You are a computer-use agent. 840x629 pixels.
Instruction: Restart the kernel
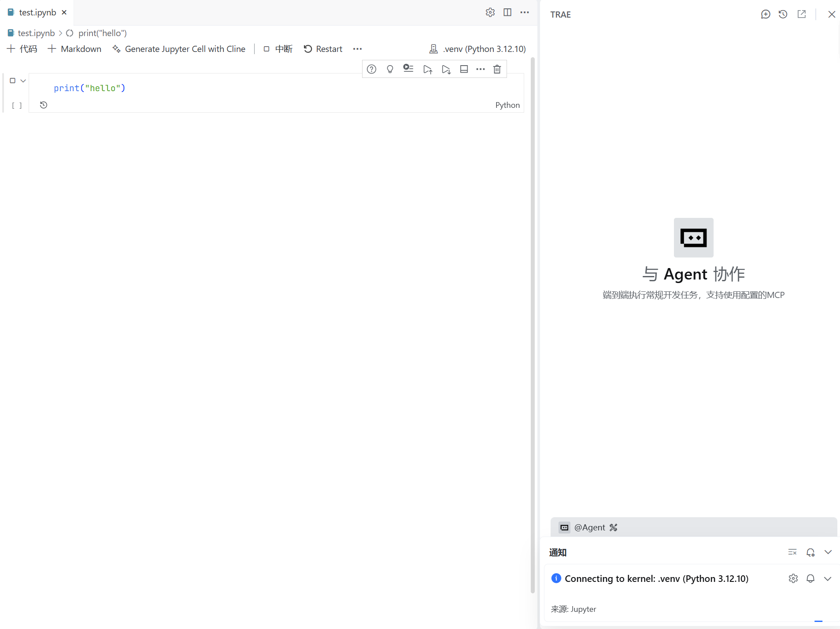[x=323, y=49]
